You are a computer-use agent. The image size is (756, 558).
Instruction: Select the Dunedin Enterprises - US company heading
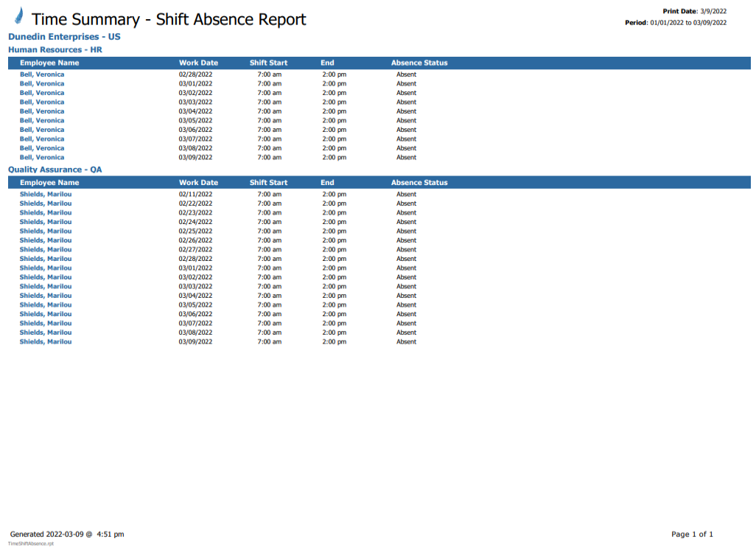coord(64,36)
